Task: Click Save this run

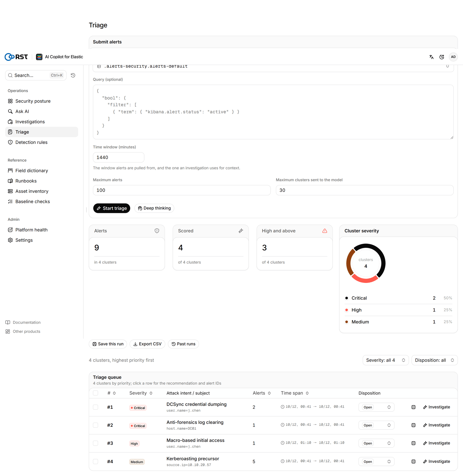Action: click(x=108, y=344)
